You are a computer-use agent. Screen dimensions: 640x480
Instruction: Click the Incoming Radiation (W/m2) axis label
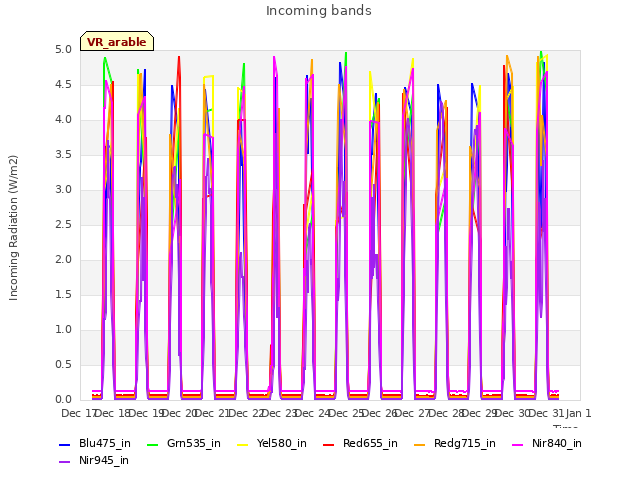(13, 228)
